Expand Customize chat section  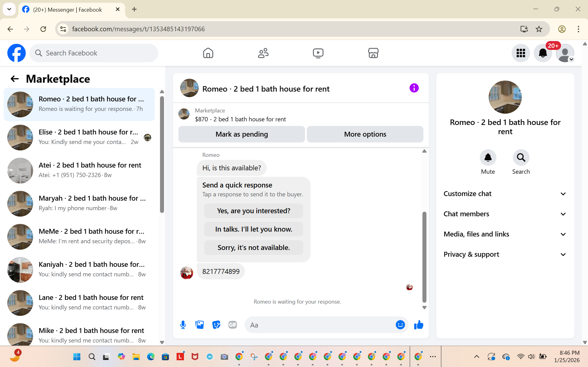(505, 194)
